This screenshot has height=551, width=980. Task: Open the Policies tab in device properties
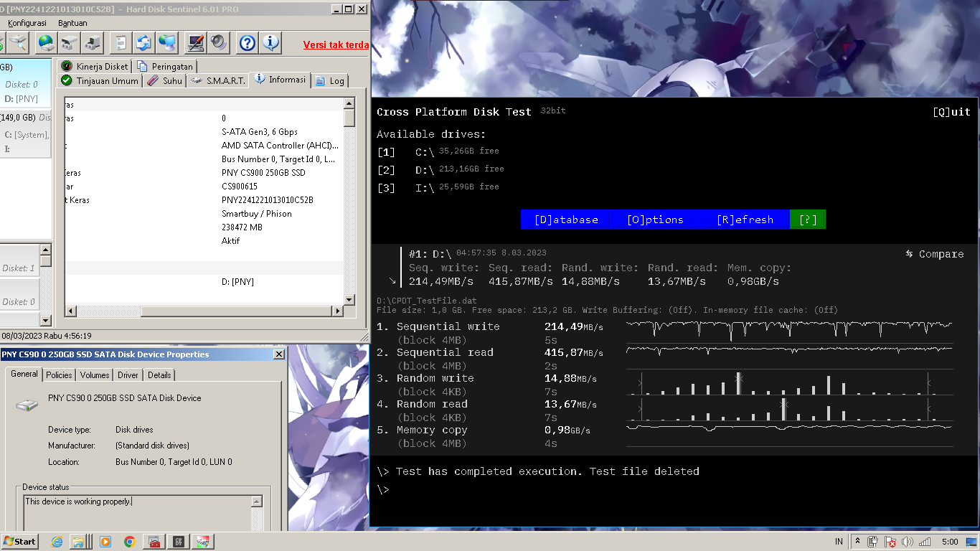[59, 375]
